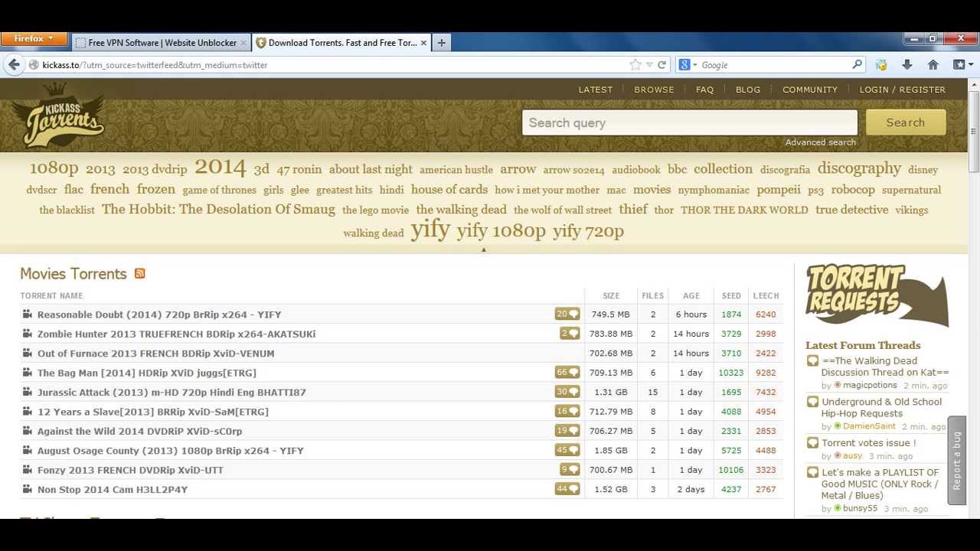Open the BROWSE menu item

coord(654,90)
